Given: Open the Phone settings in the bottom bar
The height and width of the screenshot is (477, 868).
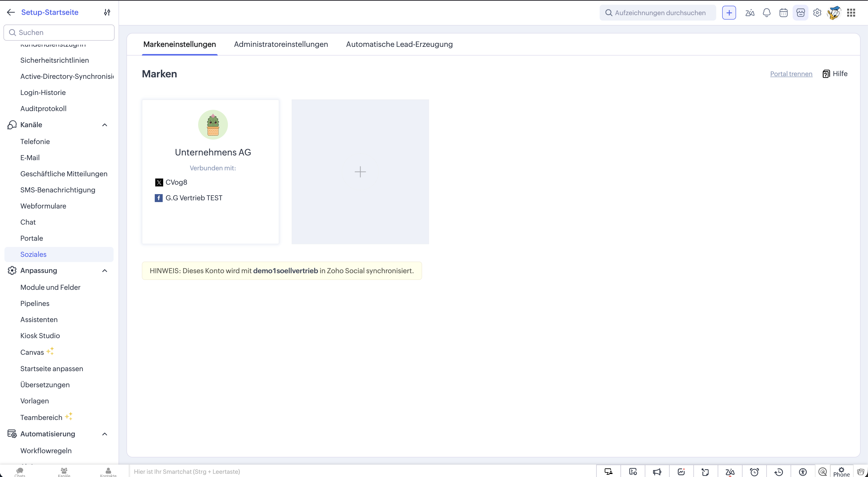Looking at the screenshot, I should [842, 472].
